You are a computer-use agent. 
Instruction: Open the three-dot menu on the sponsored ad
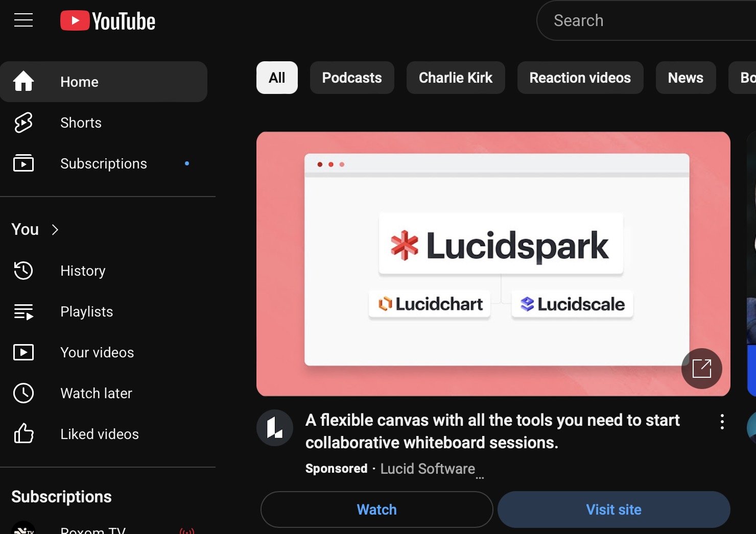click(722, 421)
